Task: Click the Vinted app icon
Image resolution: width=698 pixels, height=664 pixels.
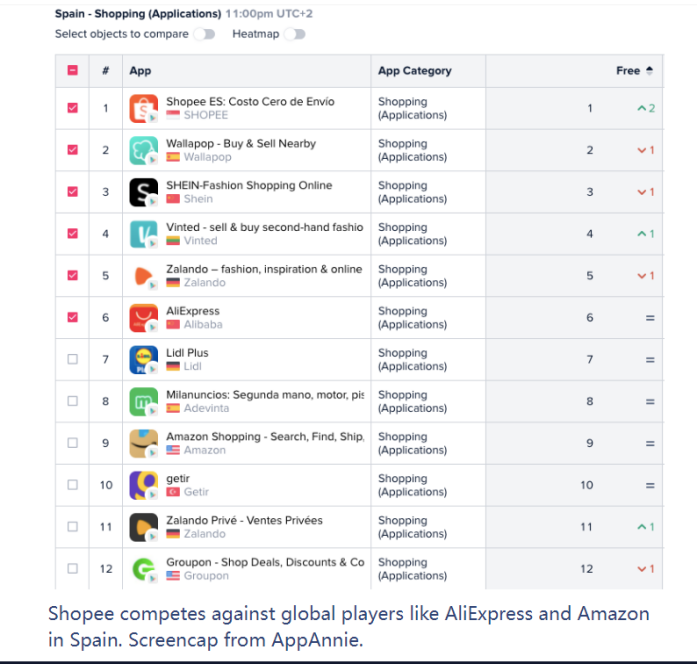Action: (143, 234)
